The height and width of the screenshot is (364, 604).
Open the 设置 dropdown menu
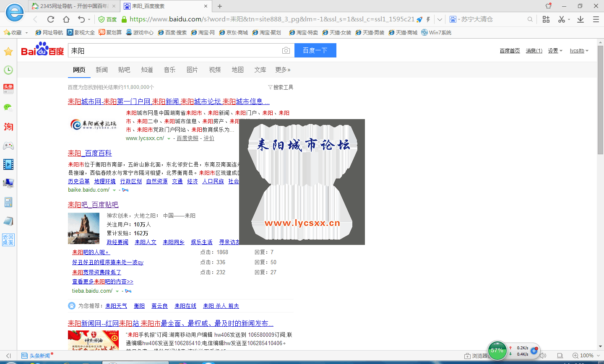click(555, 51)
